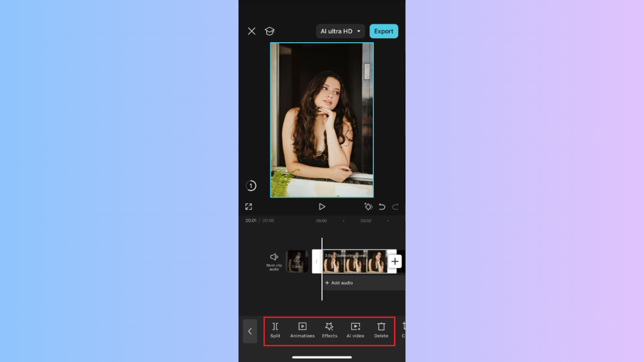Tap the left trim handle of clip
644x362 pixels.
317,261
